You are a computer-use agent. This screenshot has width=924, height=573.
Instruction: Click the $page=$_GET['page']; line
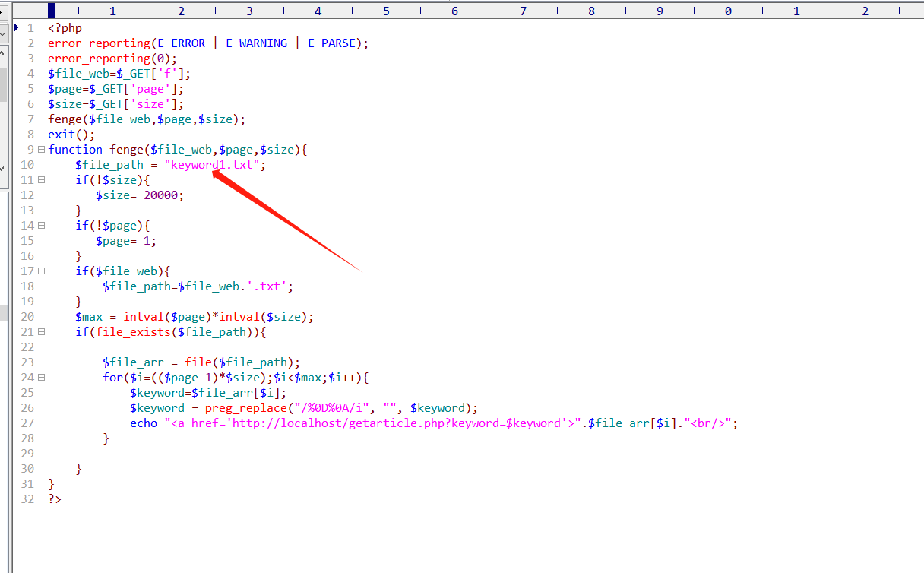[116, 89]
